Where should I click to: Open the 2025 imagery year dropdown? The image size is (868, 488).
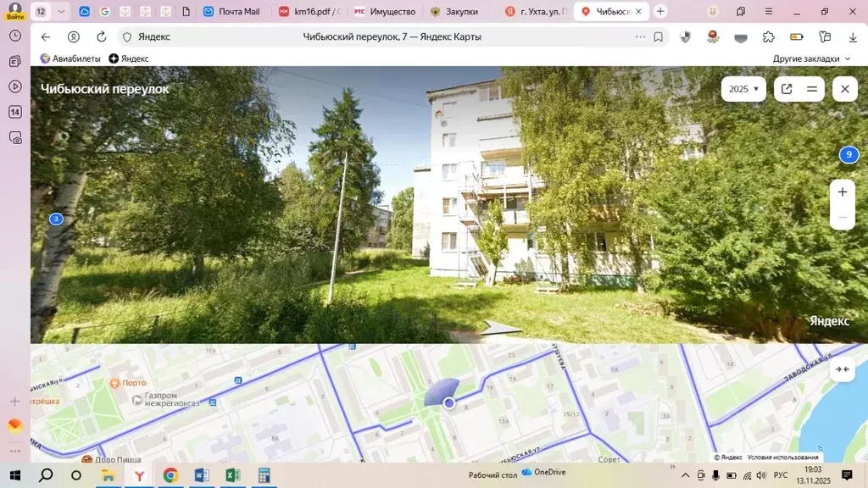click(743, 88)
